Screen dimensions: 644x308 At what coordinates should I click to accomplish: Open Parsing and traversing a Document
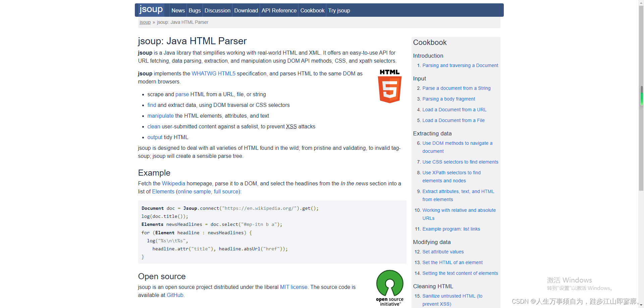point(460,65)
